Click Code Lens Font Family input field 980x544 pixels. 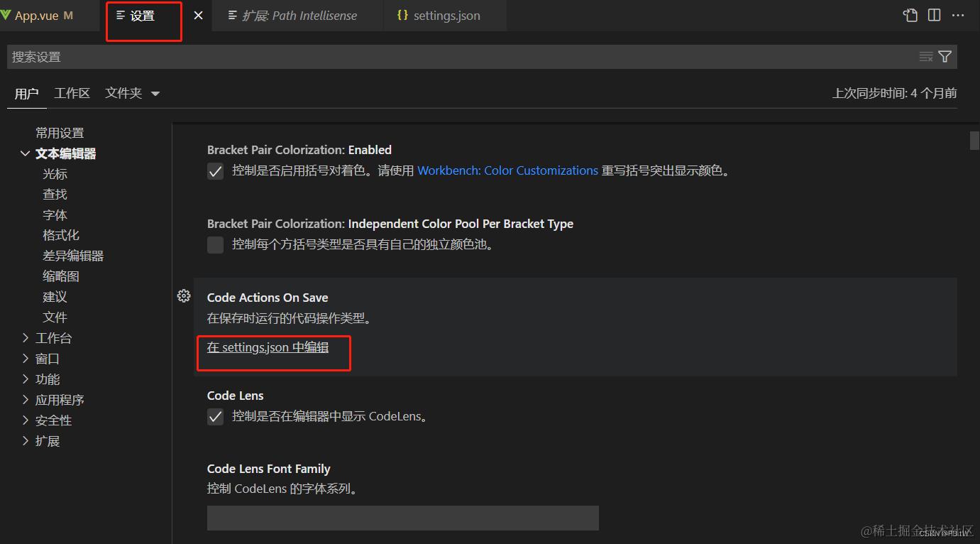coord(403,518)
